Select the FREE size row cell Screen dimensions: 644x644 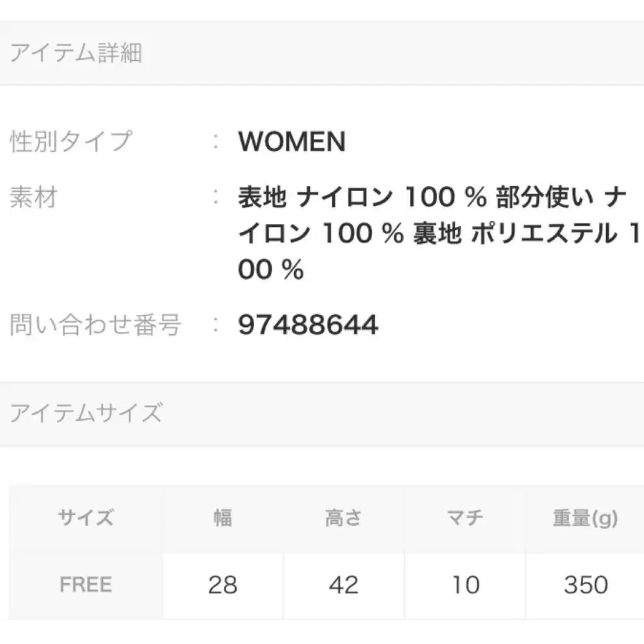(86, 585)
